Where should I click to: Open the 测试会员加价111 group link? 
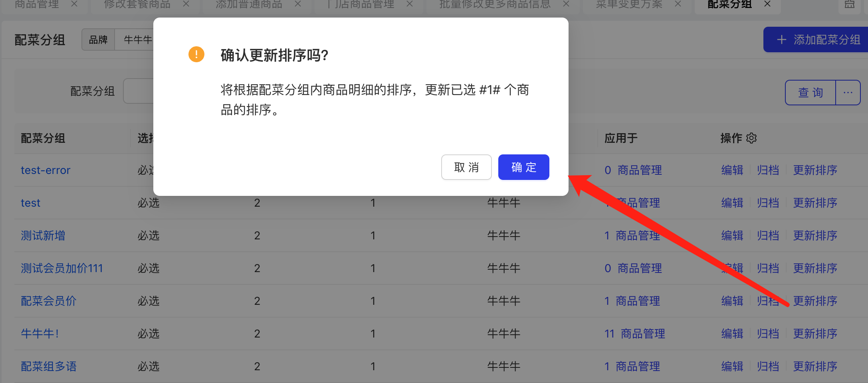tap(62, 268)
